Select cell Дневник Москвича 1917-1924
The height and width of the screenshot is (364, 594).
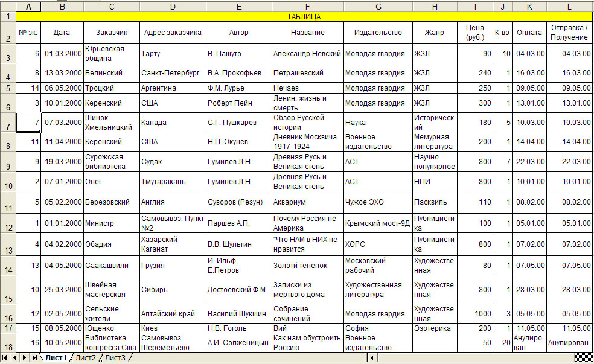click(308, 142)
